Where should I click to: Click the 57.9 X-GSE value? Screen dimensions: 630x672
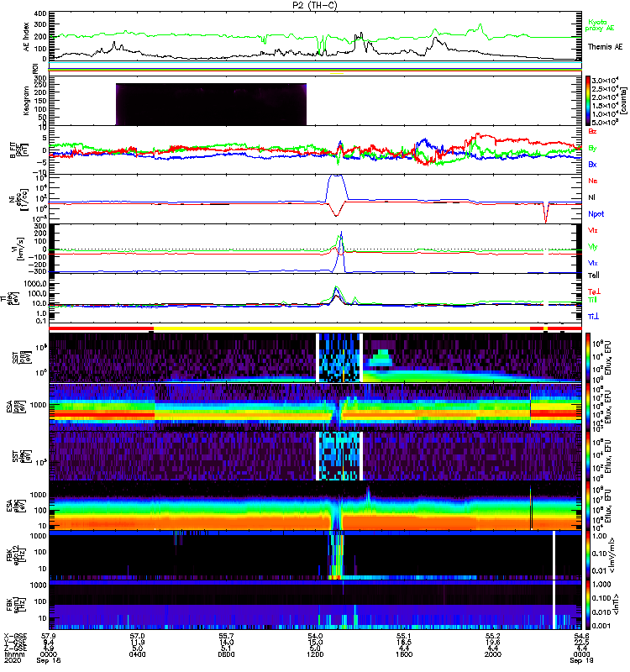[x=49, y=637]
